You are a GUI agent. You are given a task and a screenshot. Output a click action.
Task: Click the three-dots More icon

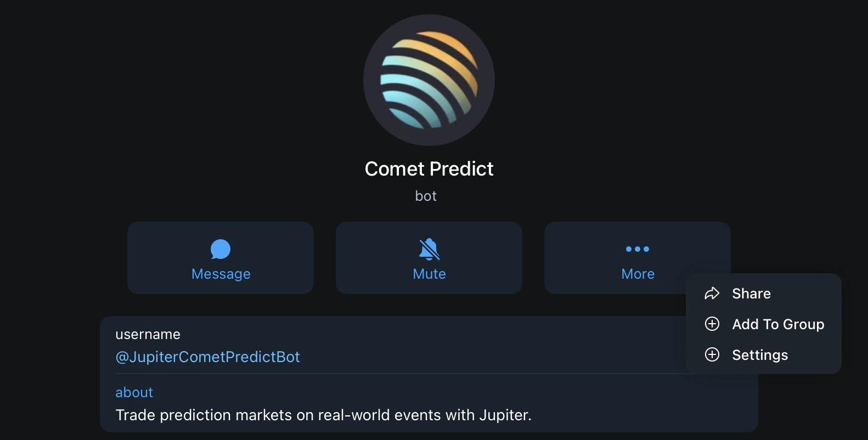(637, 250)
